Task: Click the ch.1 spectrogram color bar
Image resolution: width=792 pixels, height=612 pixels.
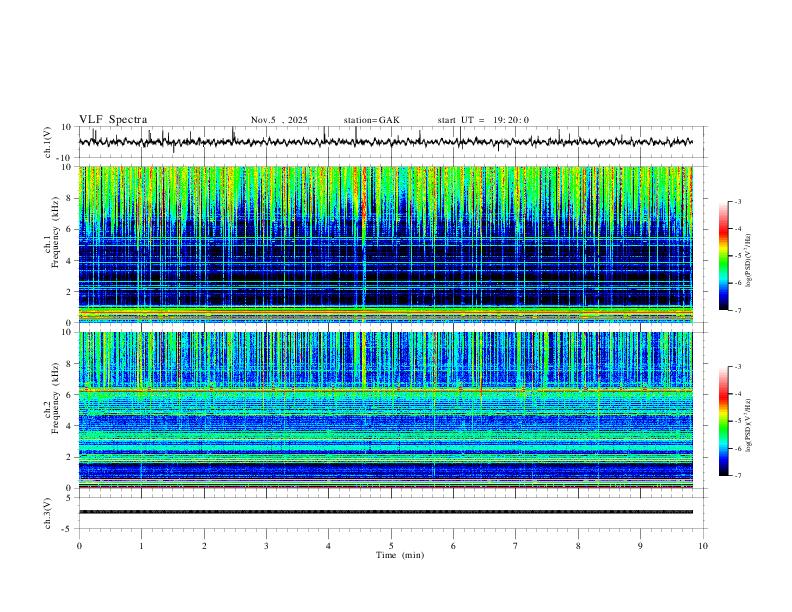Action: click(723, 256)
